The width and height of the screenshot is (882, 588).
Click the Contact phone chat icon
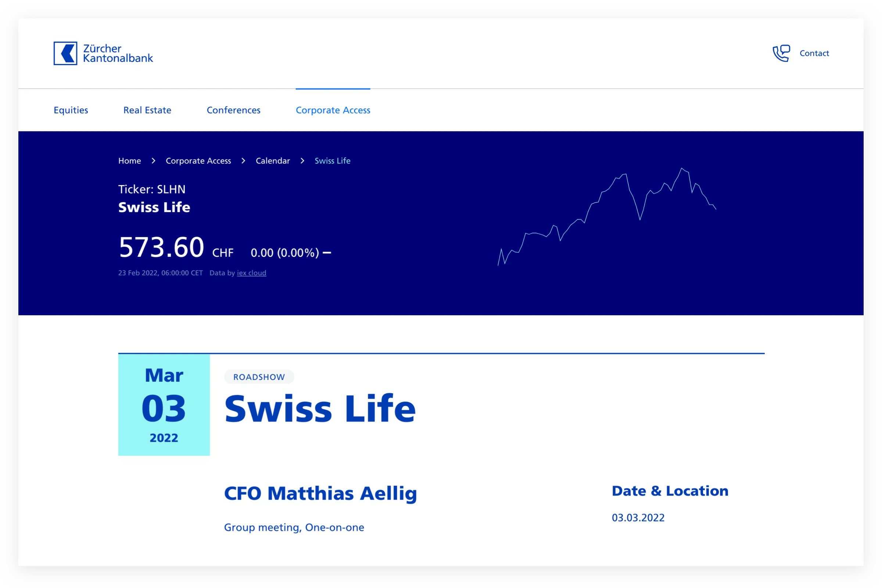pyautogui.click(x=781, y=53)
